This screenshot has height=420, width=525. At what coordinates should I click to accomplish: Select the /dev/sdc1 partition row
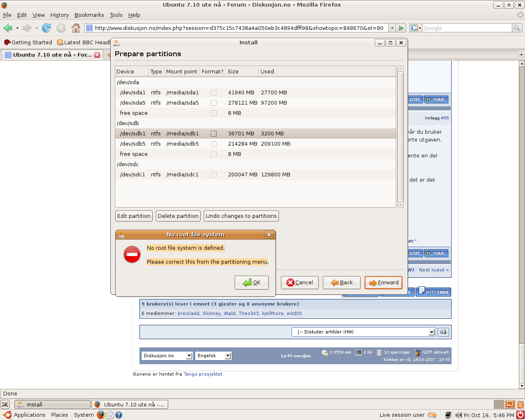click(x=256, y=175)
